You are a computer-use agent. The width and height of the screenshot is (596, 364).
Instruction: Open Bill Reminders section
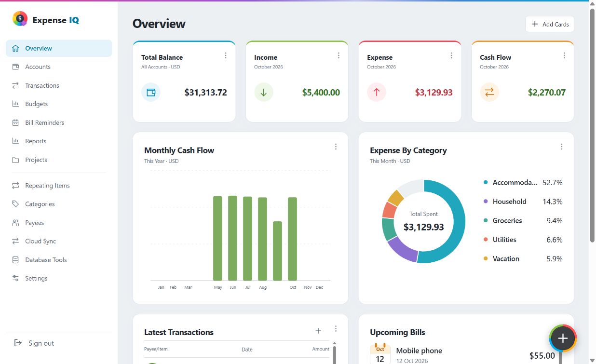coord(59,122)
